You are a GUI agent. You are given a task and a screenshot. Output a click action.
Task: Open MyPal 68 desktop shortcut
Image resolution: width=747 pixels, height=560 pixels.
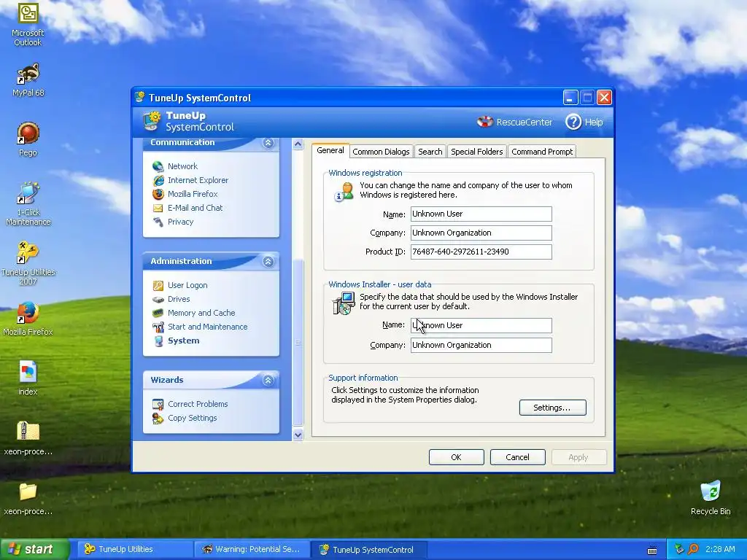(x=28, y=80)
